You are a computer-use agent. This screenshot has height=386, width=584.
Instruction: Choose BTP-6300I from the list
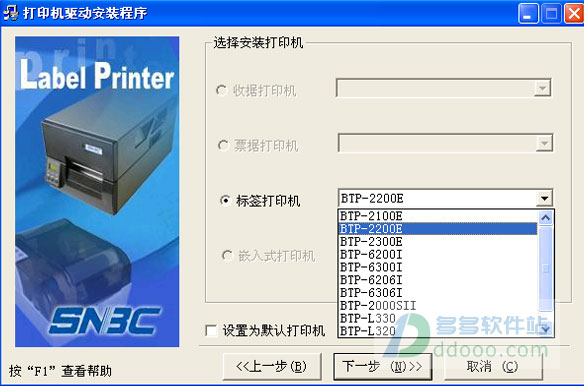point(437,267)
